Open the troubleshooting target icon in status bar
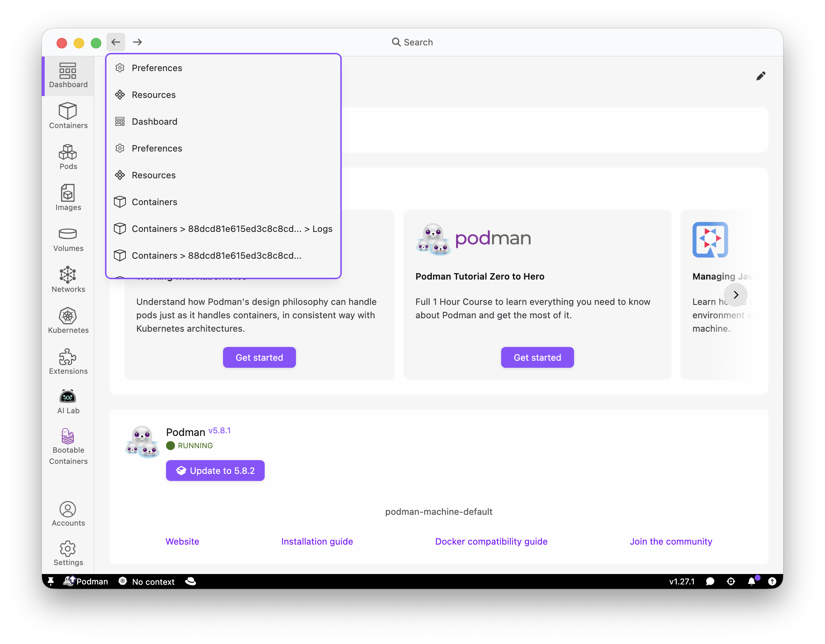 [731, 582]
